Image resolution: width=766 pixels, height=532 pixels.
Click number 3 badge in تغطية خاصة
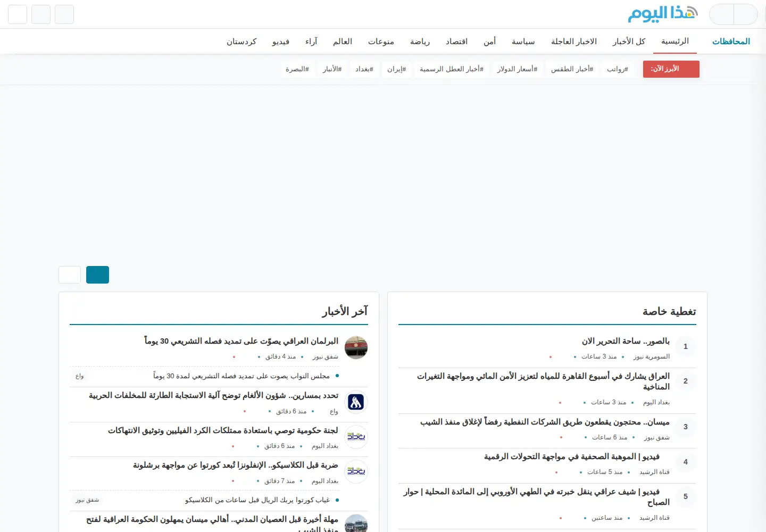pos(685,427)
